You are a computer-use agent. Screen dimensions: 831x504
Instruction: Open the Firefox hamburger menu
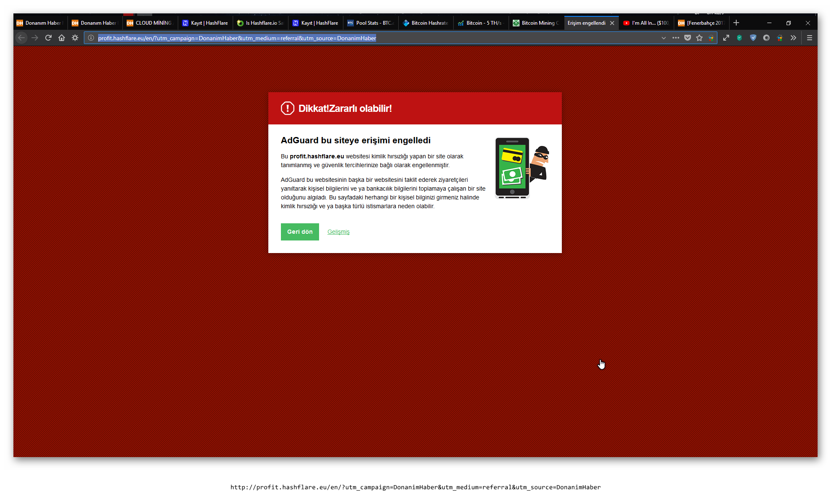pos(810,38)
